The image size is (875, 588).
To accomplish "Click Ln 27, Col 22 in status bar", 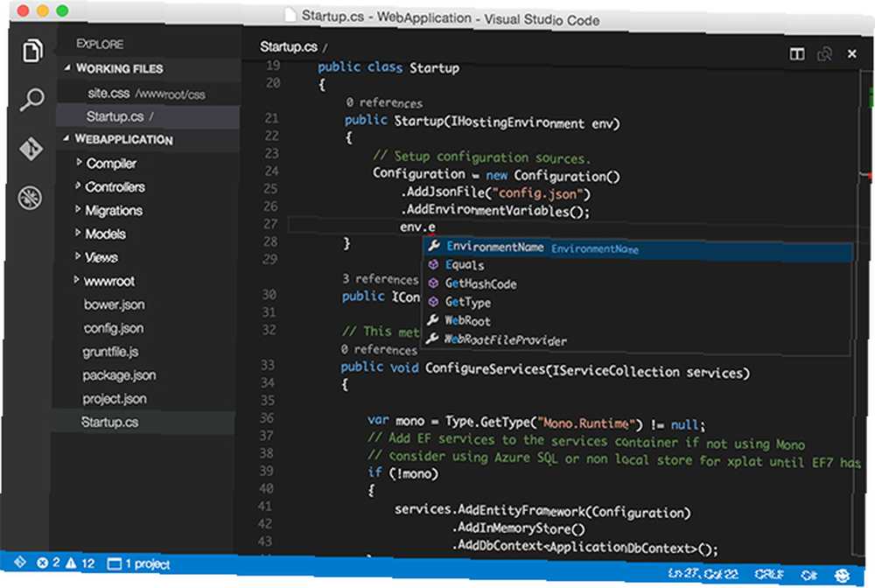I will click(x=703, y=573).
